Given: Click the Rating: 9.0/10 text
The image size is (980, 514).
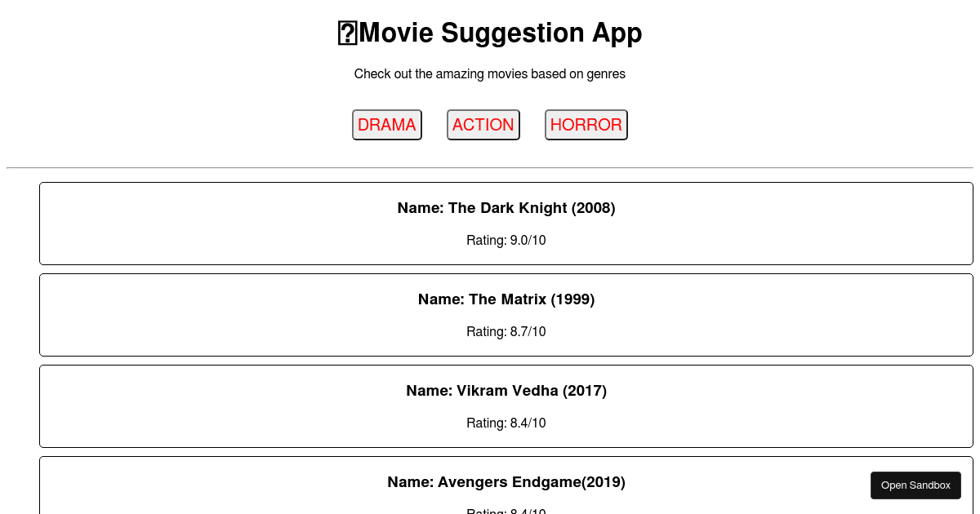Looking at the screenshot, I should pyautogui.click(x=506, y=240).
